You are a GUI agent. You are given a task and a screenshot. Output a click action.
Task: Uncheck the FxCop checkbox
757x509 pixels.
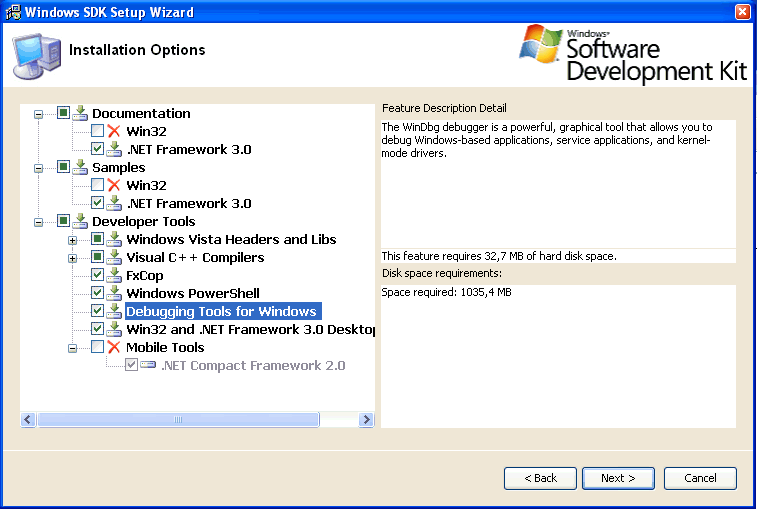pyautogui.click(x=97, y=275)
